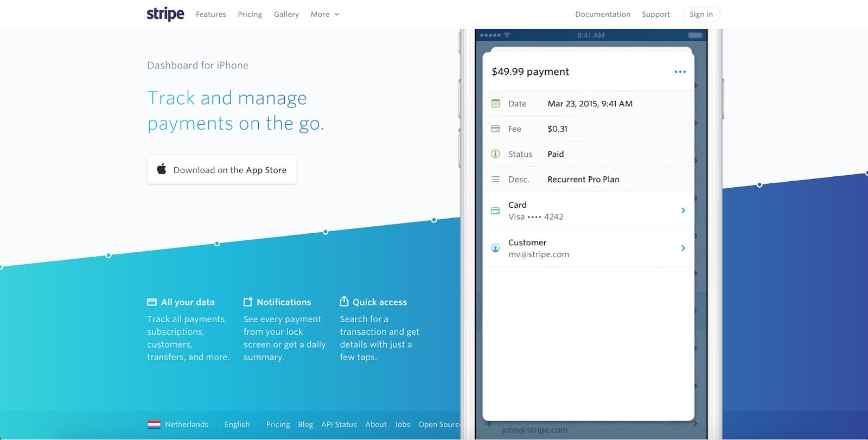Click the customer avatar icon
868x440 pixels.
(495, 248)
